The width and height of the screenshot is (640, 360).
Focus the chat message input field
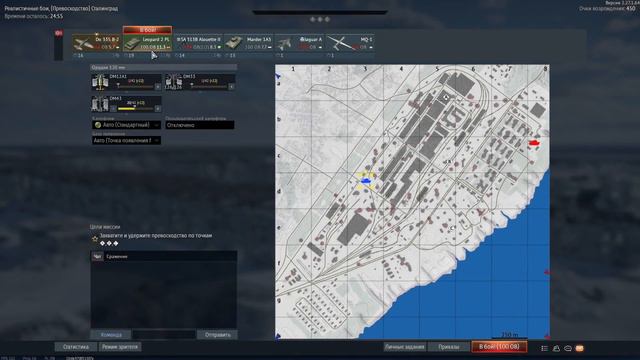[x=164, y=335]
